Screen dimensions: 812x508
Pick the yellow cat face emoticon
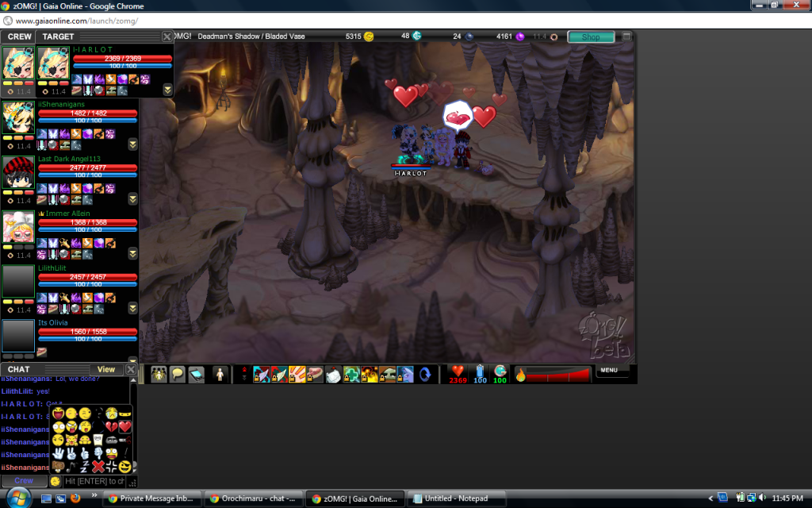point(71,440)
